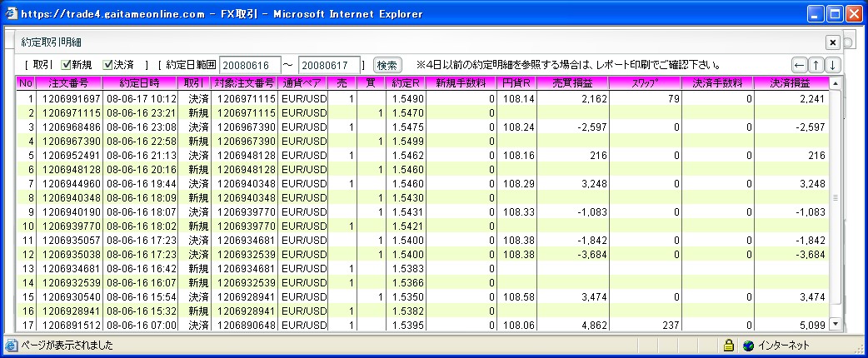The height and width of the screenshot is (358, 868).
Task: Select order number 1206935057
Action: pos(72,241)
